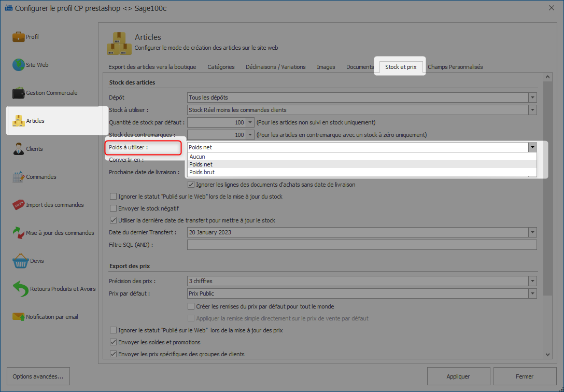The height and width of the screenshot is (392, 564).
Task: Click the large Articles header boxes icon
Action: click(119, 44)
